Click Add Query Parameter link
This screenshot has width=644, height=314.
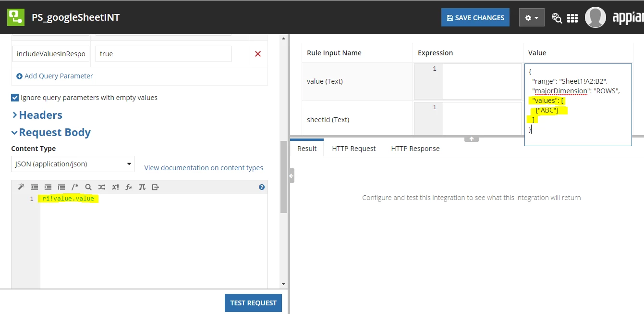(x=55, y=76)
